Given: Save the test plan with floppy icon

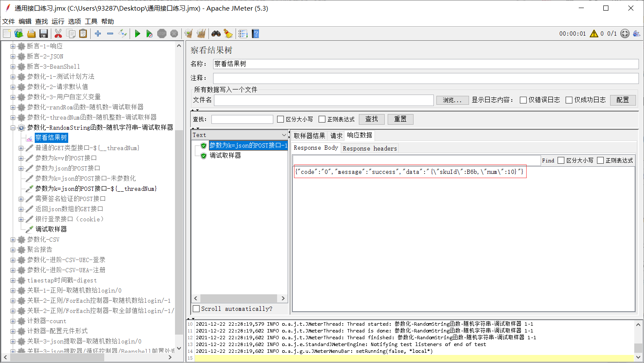Looking at the screenshot, I should [x=43, y=34].
